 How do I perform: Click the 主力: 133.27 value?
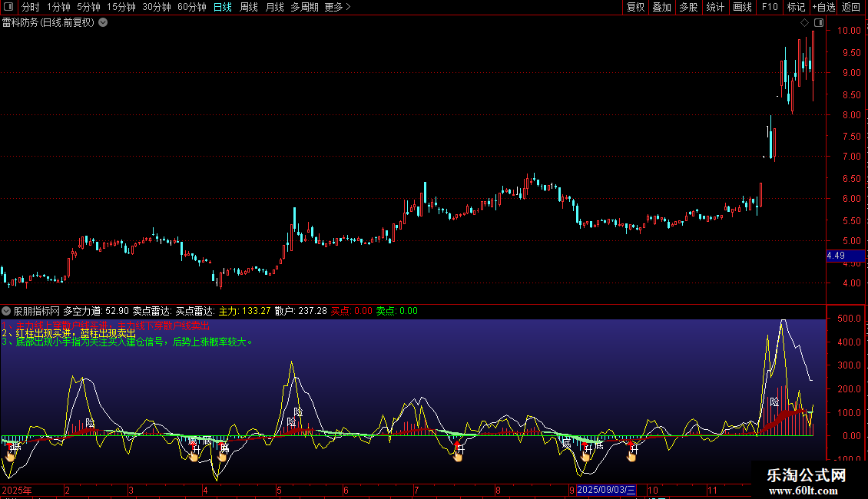point(245,311)
